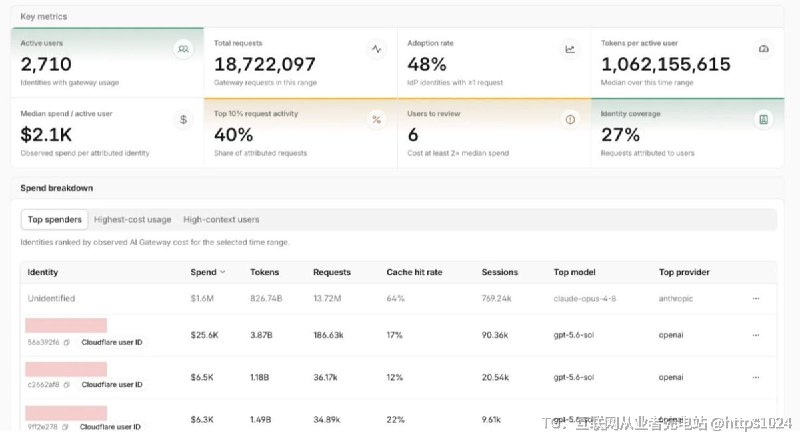800x435 pixels.
Task: Click the $25.6K spend cell
Action: click(x=204, y=336)
